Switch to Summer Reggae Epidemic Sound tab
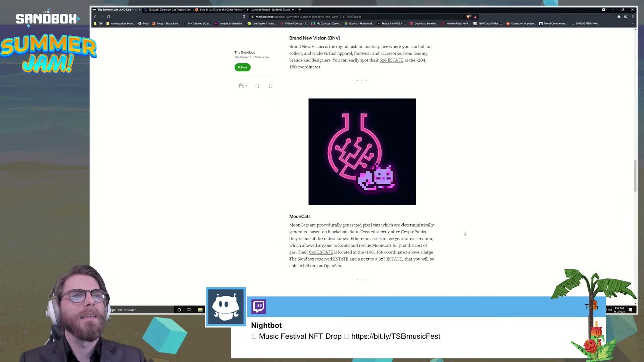This screenshot has height=362, width=644. point(270,10)
